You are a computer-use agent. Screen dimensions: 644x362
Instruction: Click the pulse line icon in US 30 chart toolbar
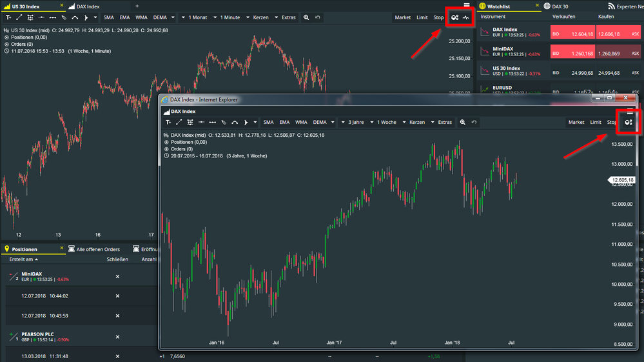(x=465, y=17)
